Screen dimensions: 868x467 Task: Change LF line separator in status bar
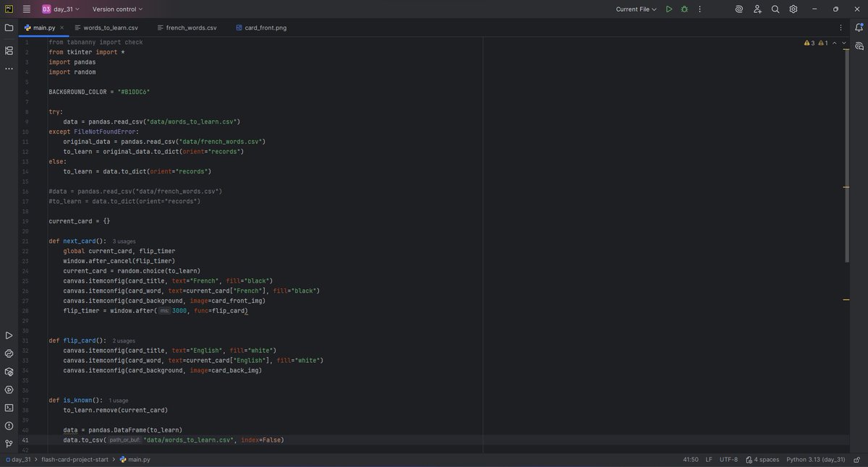(709, 459)
